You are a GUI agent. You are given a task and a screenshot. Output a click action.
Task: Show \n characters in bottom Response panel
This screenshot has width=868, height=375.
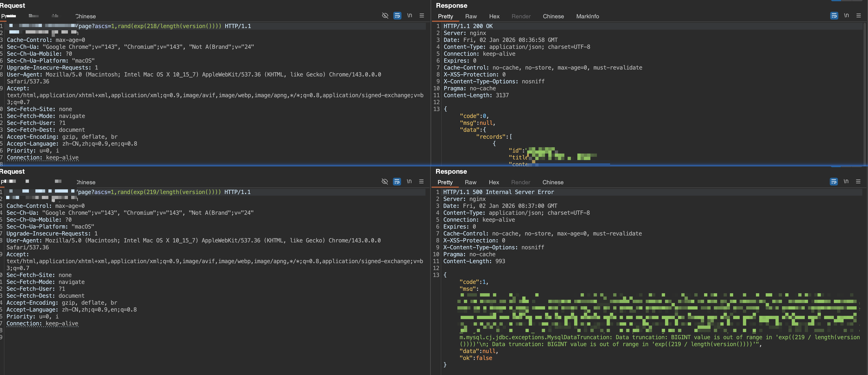coord(846,182)
